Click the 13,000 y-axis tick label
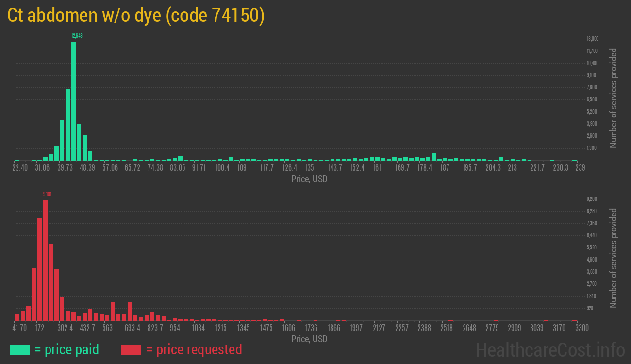Image resolution: width=631 pixels, height=364 pixels. [592, 39]
